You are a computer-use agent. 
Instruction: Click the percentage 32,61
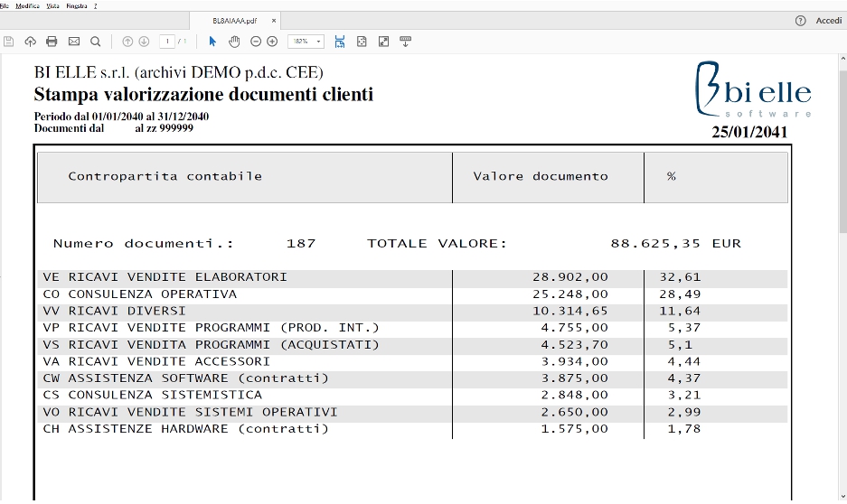[x=680, y=277]
